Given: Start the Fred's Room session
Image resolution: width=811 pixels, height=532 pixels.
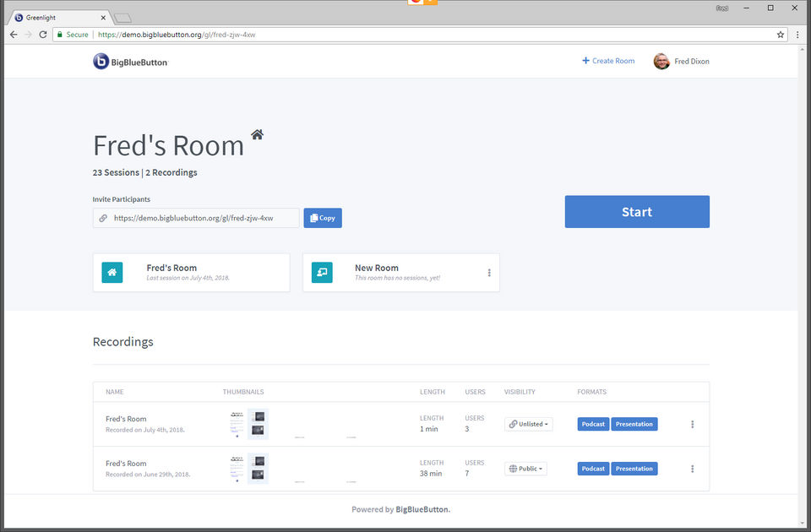Looking at the screenshot, I should pos(637,211).
